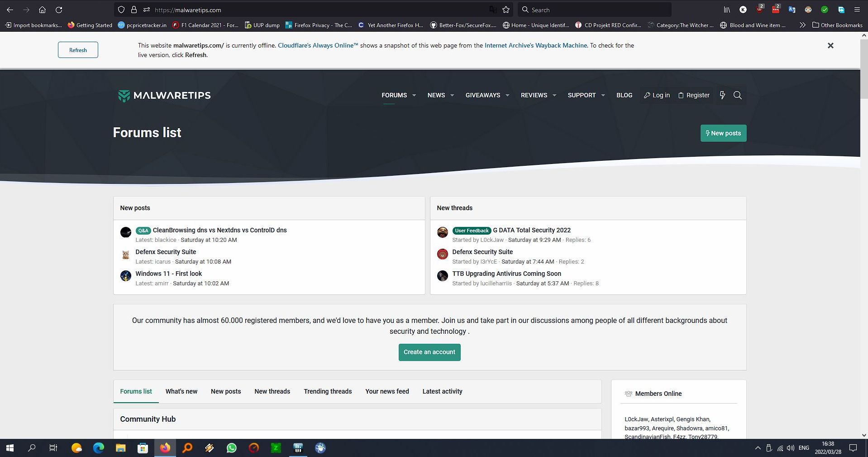
Task: Open the Firefox home page icon
Action: pyautogui.click(x=42, y=10)
